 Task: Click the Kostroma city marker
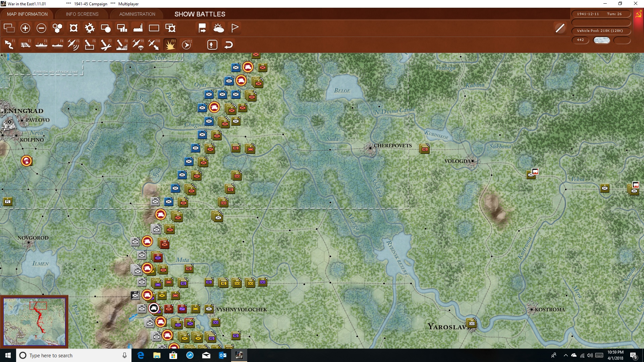pyautogui.click(x=532, y=309)
